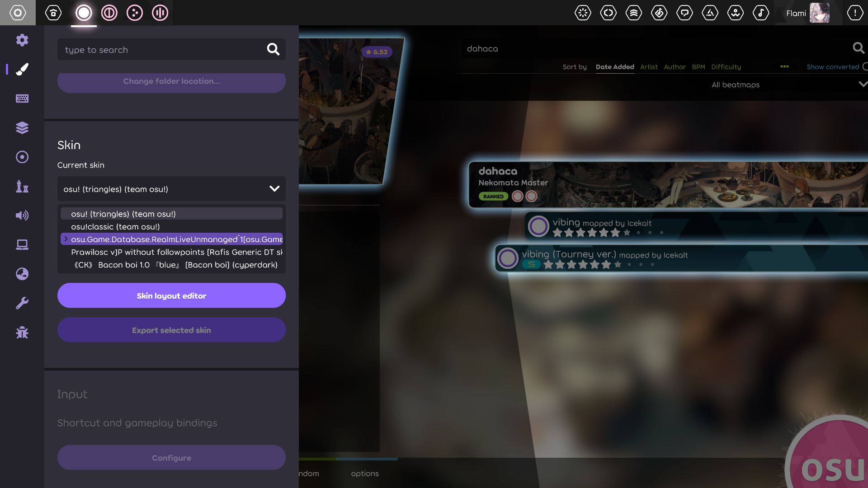
Task: Select the dahaca beatmap set card
Action: point(669,184)
